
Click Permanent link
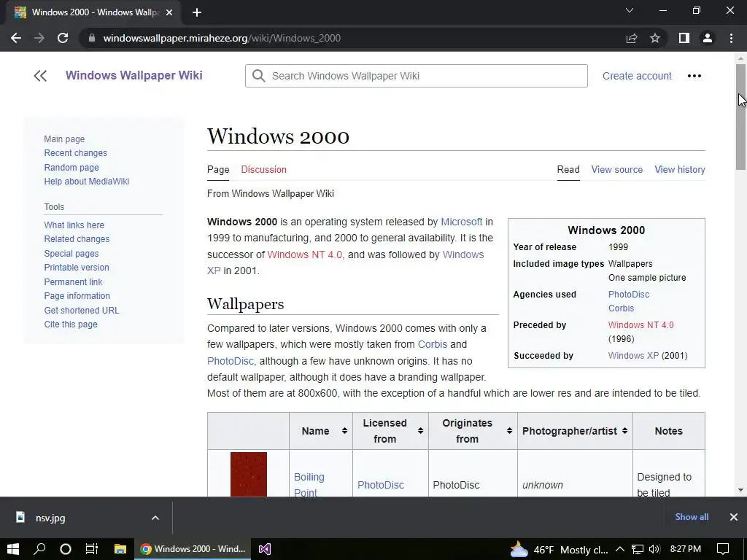click(x=73, y=281)
